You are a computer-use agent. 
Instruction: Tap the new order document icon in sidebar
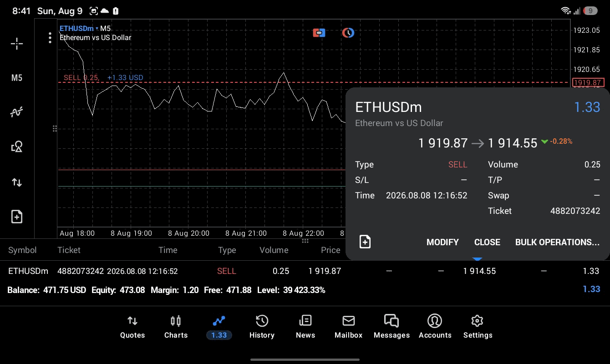coord(17,217)
